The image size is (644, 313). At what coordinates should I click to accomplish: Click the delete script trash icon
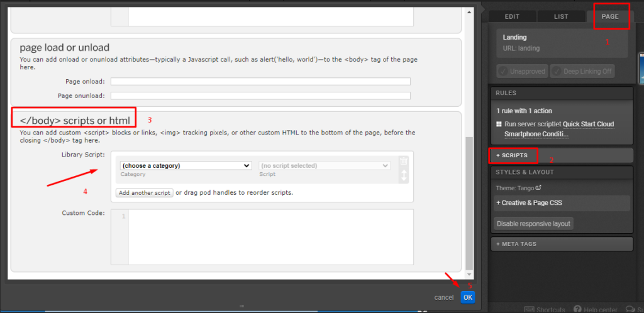pos(404,161)
